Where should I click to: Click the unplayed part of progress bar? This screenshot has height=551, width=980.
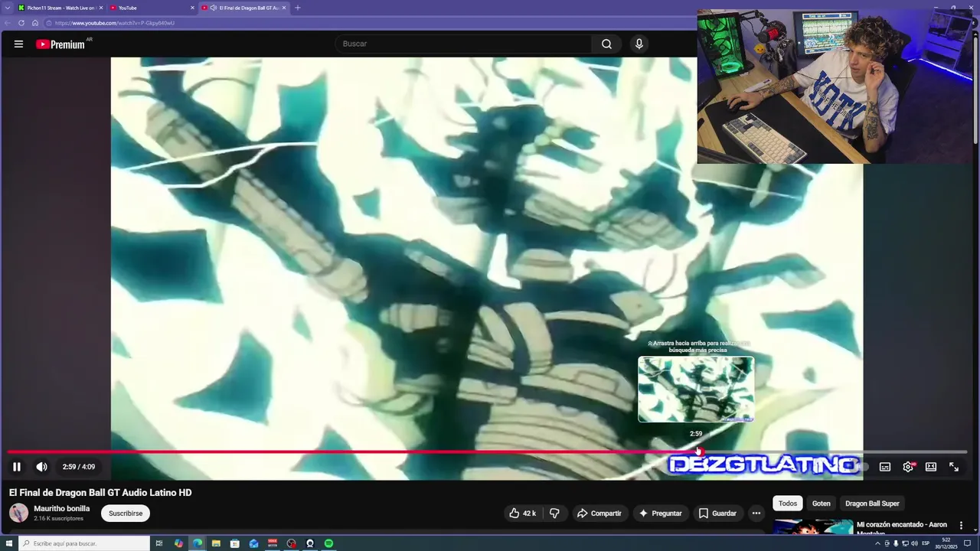coord(835,452)
